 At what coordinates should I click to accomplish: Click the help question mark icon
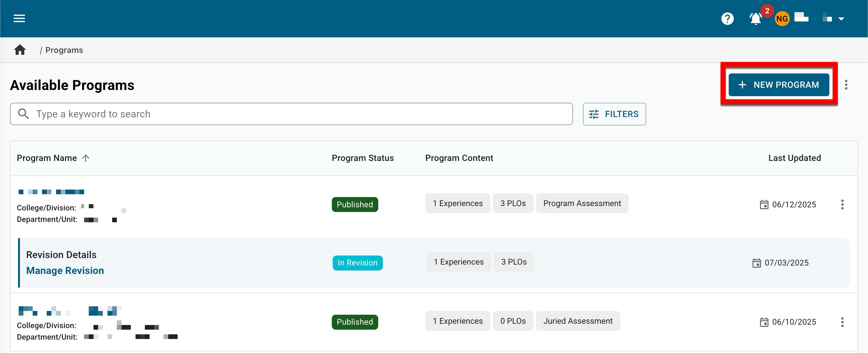pos(727,18)
